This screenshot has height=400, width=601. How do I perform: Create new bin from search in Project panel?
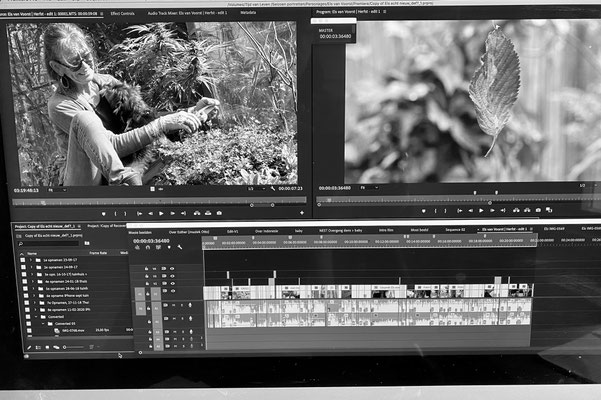click(x=87, y=243)
